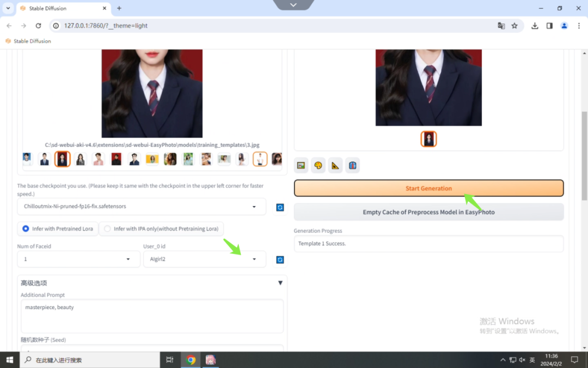Click the Chrome taskbar icon

click(x=191, y=360)
